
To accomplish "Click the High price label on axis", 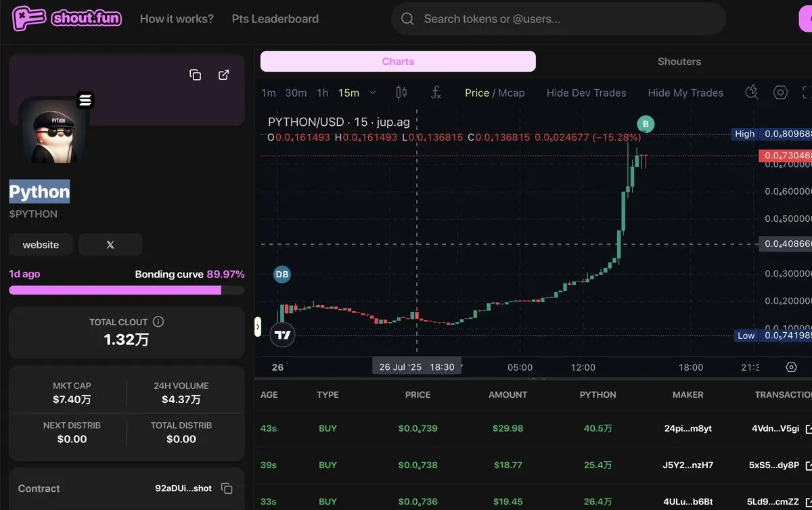I will coord(745,134).
